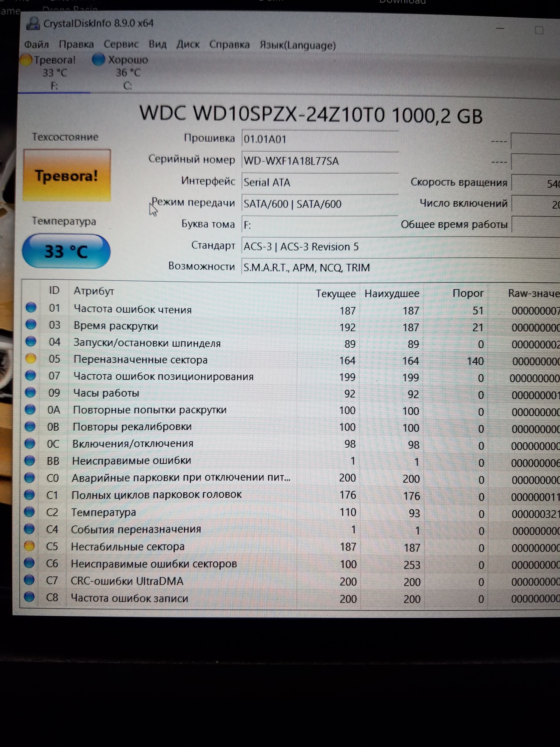This screenshot has height=747, width=560.
Task: Select the Переназначенные сектора row text
Action: [x=140, y=360]
